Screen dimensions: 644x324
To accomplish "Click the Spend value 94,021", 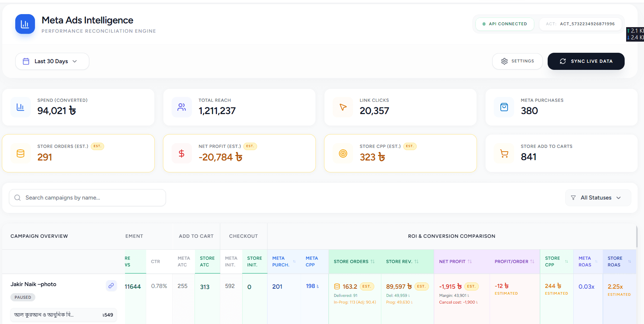I will point(57,111).
